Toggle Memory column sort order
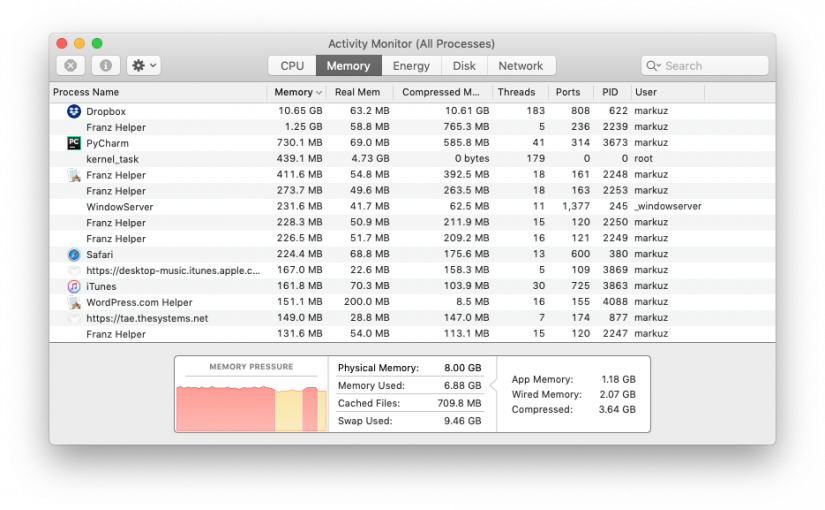The image size is (825, 510). pos(297,92)
